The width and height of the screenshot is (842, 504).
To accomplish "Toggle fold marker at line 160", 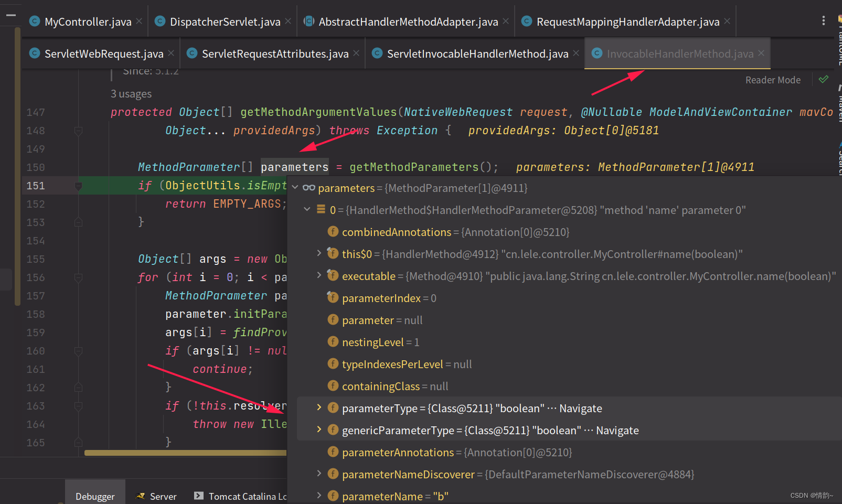I will (78, 351).
